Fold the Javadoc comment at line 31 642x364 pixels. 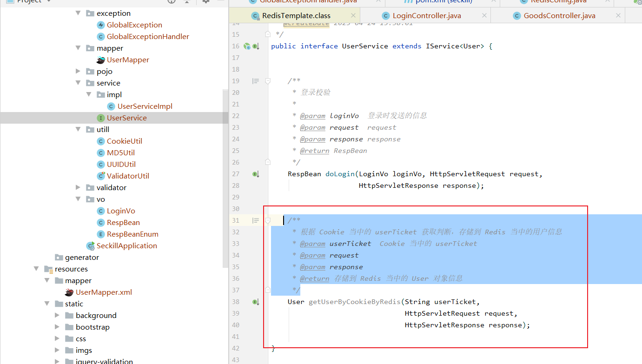pos(268,220)
